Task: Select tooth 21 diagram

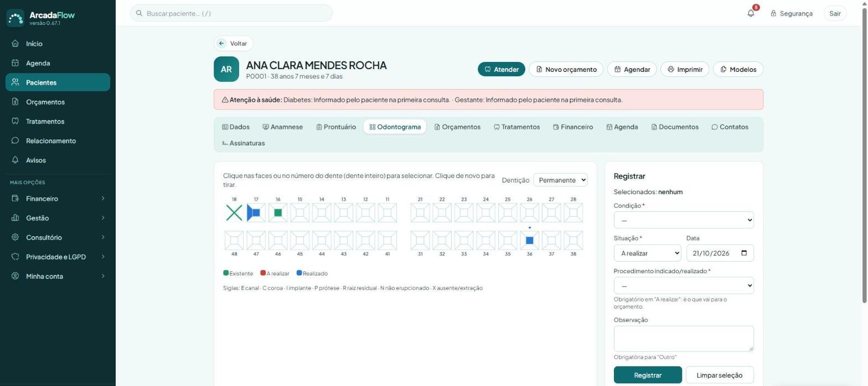Action: [x=420, y=213]
